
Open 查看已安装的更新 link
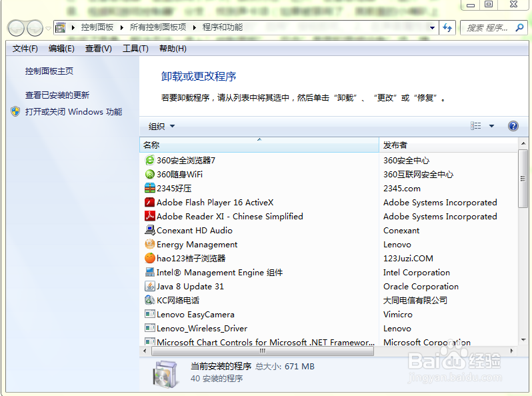tap(57, 95)
